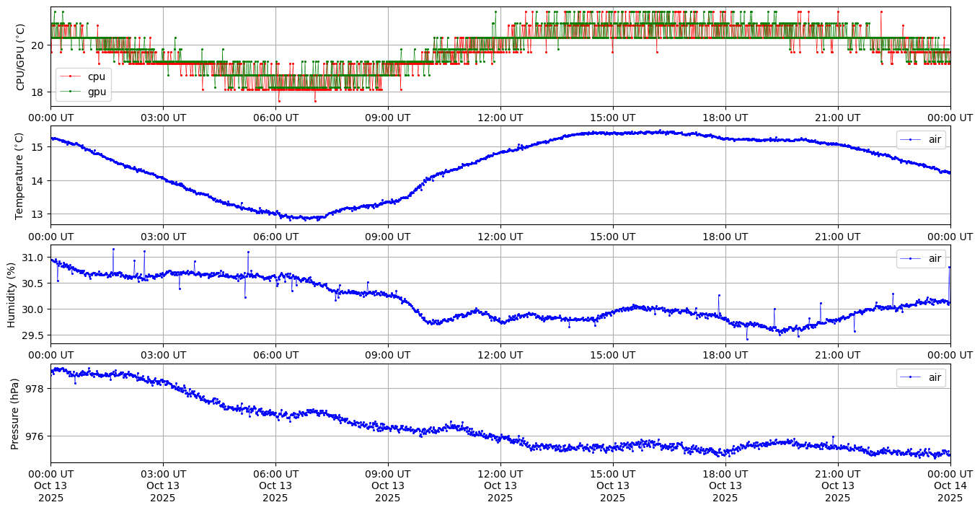Click the Temperature (°C) y-axis label
This screenshot has height=510, width=980.
tap(20, 175)
